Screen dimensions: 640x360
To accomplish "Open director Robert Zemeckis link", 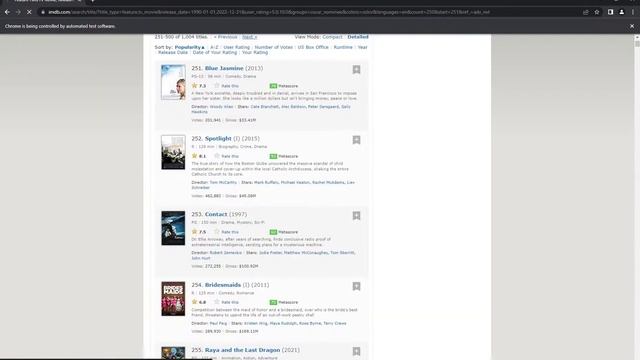I will (226, 253).
